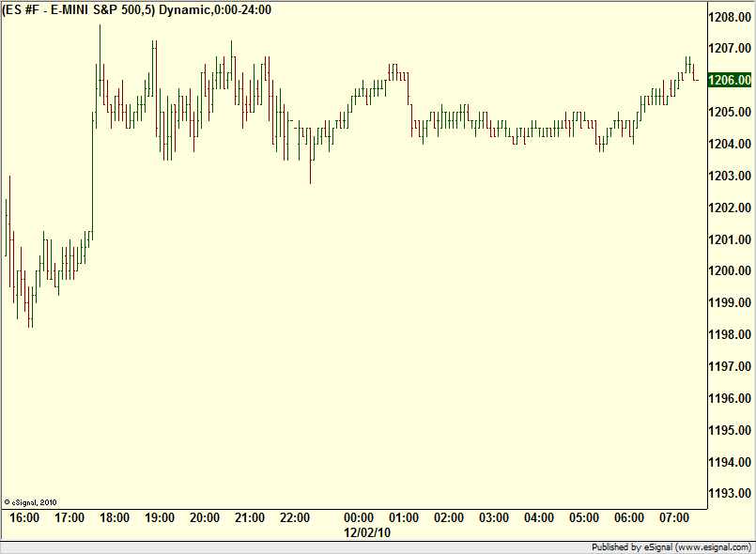
Task: Click the 1199.00 price axis label
Action: point(730,302)
